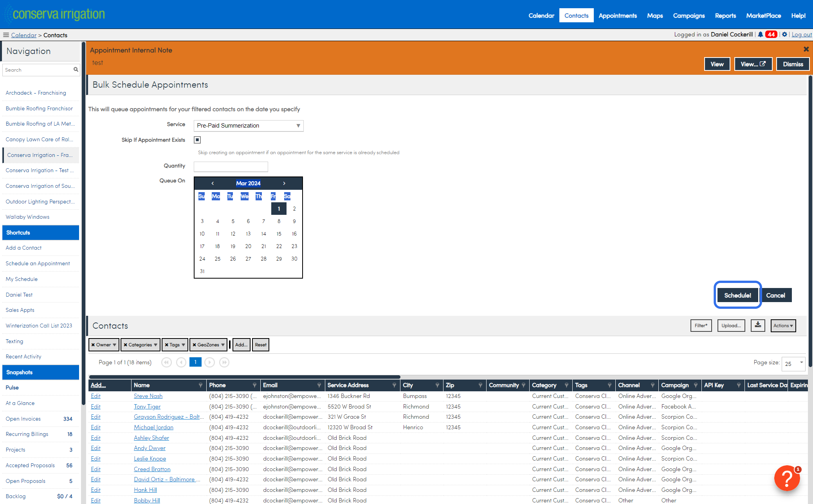Click the contacts table horizontal scrollbar
This screenshot has height=504, width=813.
click(245, 377)
